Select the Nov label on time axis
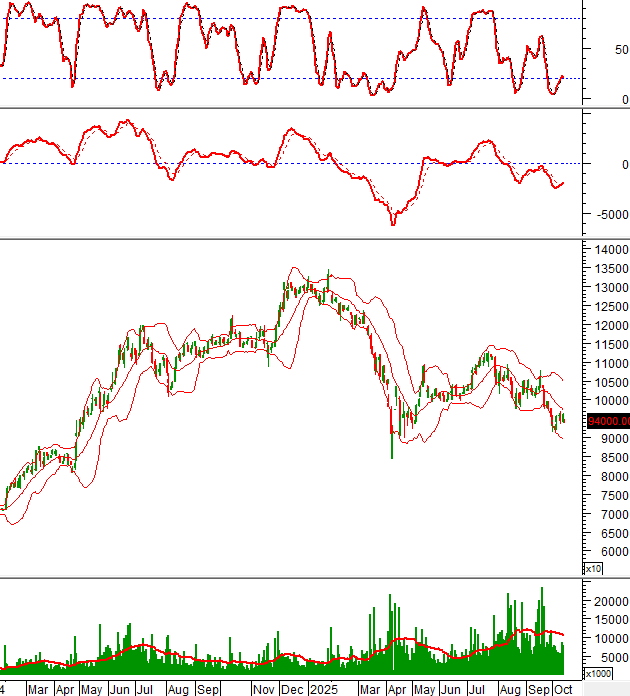The image size is (630, 696). 264,690
